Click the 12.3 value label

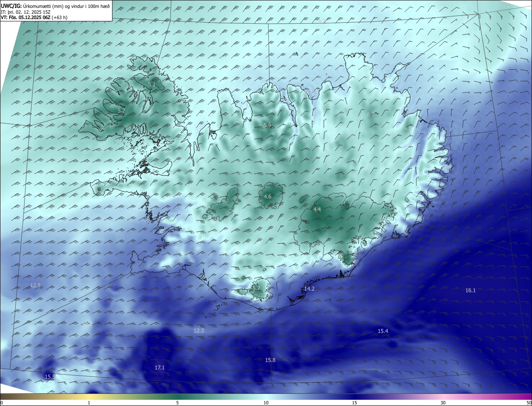(199, 330)
